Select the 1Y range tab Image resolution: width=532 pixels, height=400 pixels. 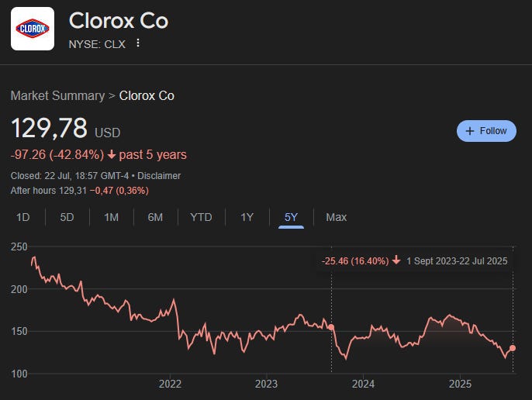(x=247, y=217)
